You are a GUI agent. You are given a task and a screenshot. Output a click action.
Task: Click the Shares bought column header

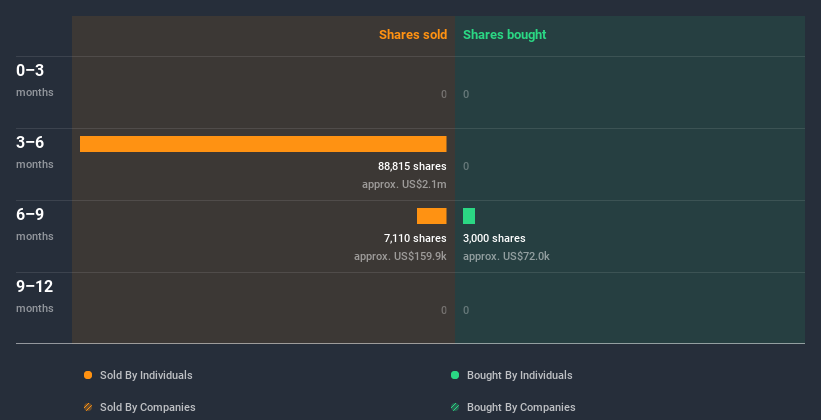(505, 35)
